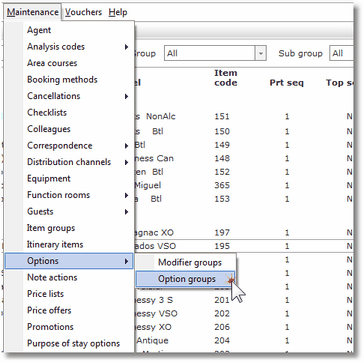Expand the Analysis codes submenu

[x=69, y=47]
